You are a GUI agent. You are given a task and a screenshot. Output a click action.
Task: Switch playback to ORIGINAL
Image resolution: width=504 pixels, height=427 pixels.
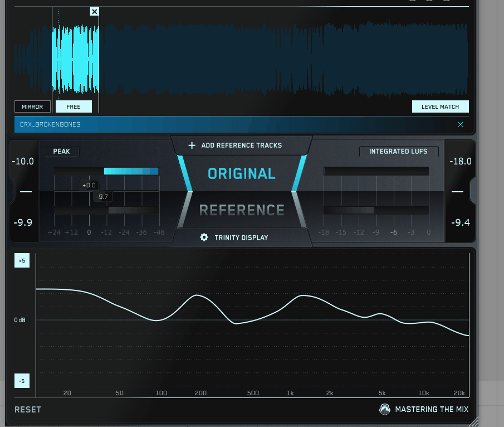pyautogui.click(x=241, y=173)
